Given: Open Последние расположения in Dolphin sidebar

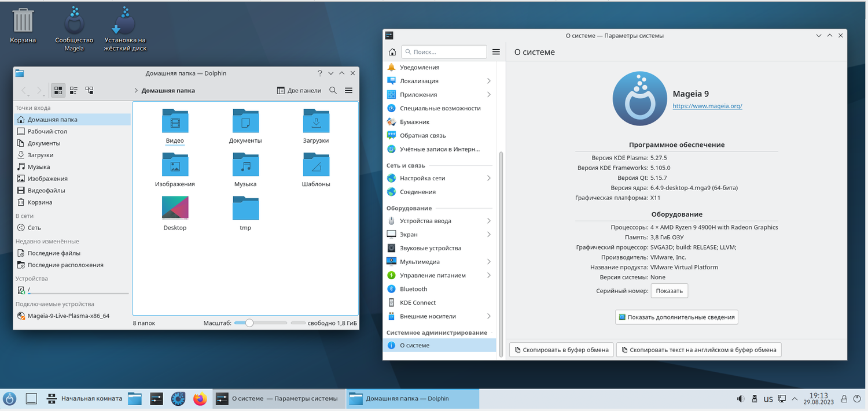Looking at the screenshot, I should 72,265.
